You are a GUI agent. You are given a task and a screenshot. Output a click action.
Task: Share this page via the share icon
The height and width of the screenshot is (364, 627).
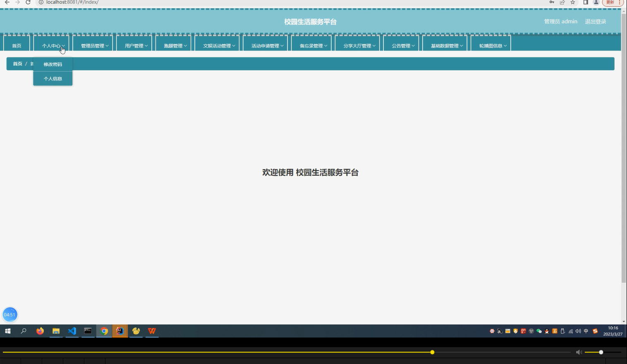(x=562, y=2)
